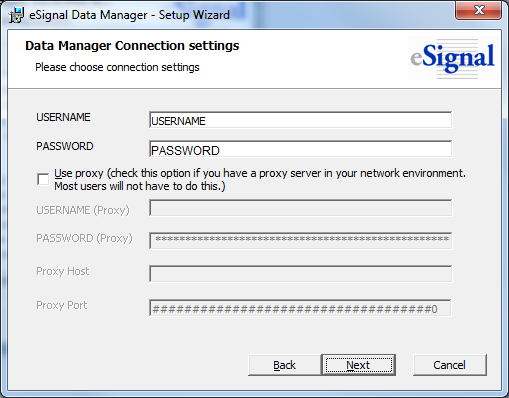Select the PASSWORD (Proxy) masked field
The image size is (509, 398).
click(301, 240)
